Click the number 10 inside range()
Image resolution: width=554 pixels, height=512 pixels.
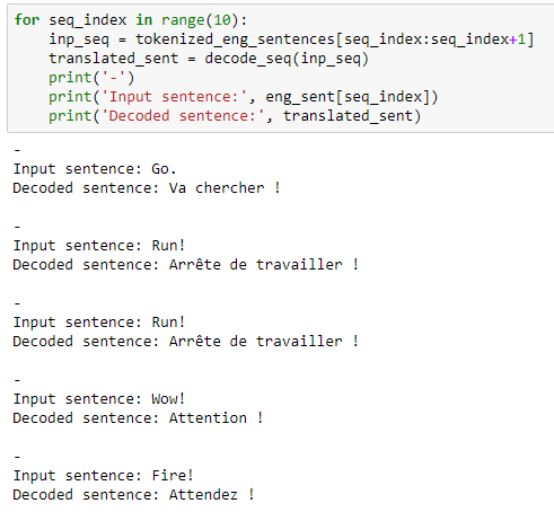(222, 20)
